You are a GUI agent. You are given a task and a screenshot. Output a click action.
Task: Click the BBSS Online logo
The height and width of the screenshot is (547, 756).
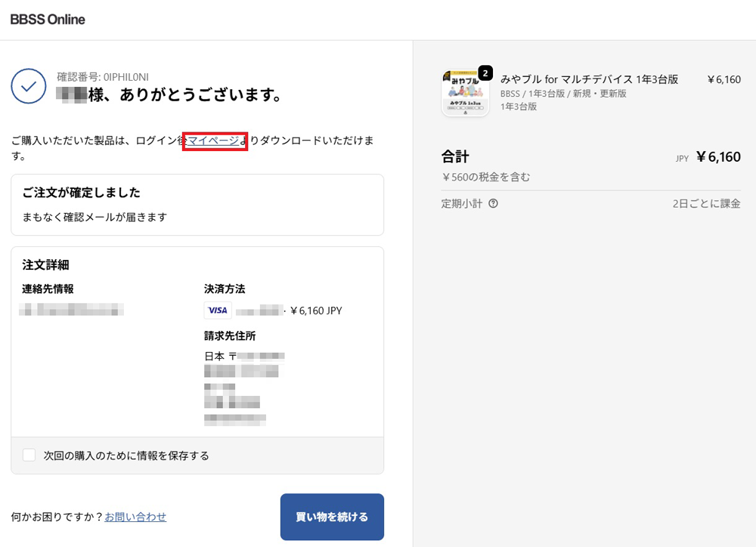(48, 20)
